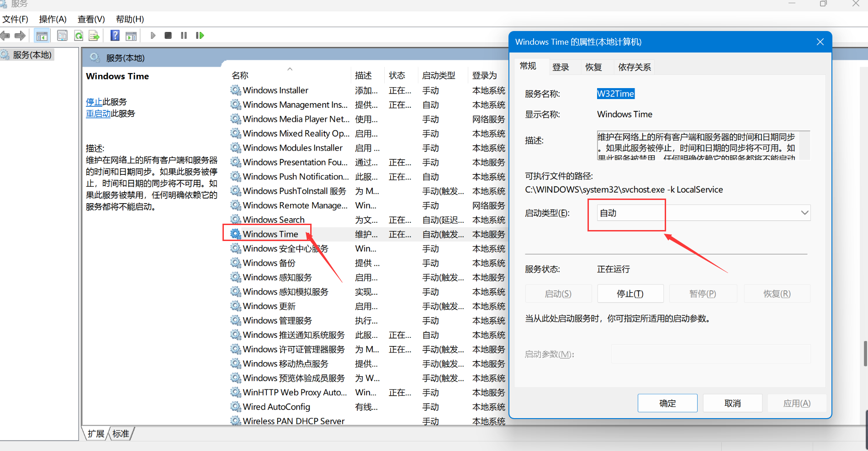Select the Windows 更新 gear icon
The width and height of the screenshot is (868, 451).
pos(236,306)
